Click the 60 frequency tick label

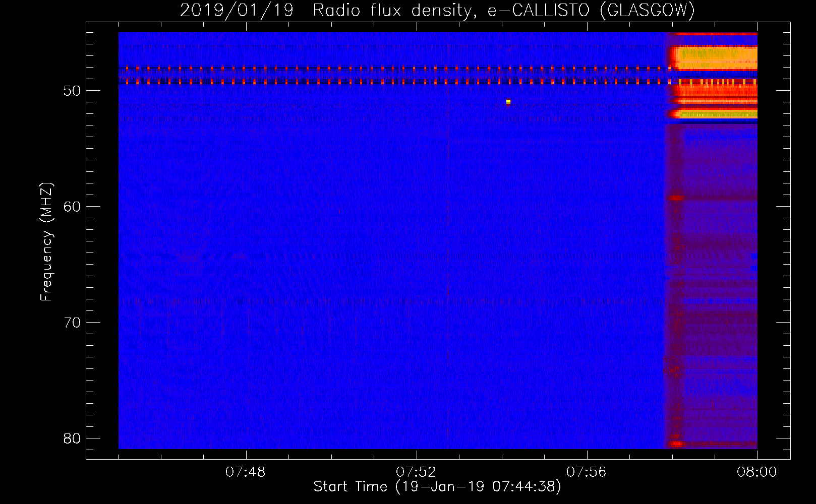[x=73, y=207]
